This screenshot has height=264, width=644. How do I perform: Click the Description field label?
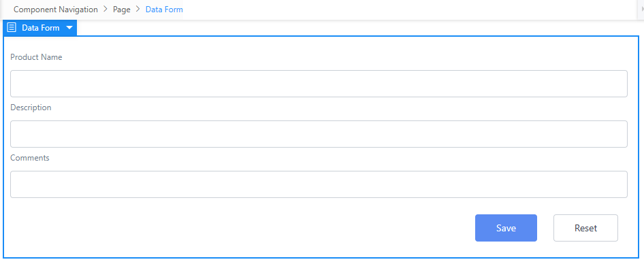[x=31, y=108]
